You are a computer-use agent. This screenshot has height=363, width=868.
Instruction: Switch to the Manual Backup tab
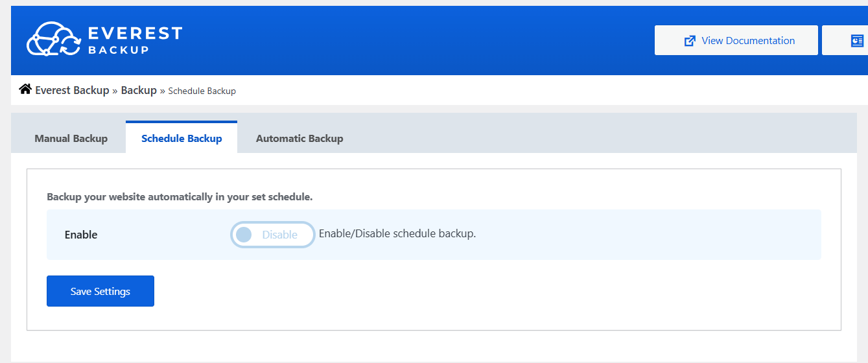(71, 138)
